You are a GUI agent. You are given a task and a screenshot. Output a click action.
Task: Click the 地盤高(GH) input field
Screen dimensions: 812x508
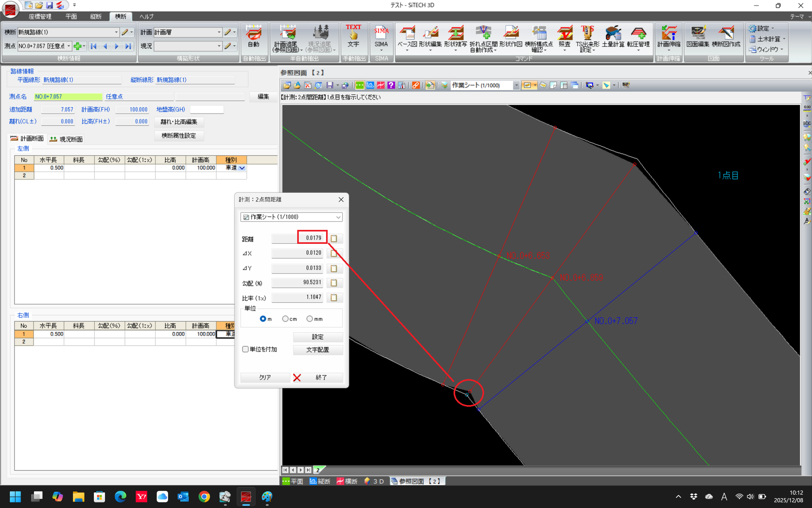pos(206,110)
